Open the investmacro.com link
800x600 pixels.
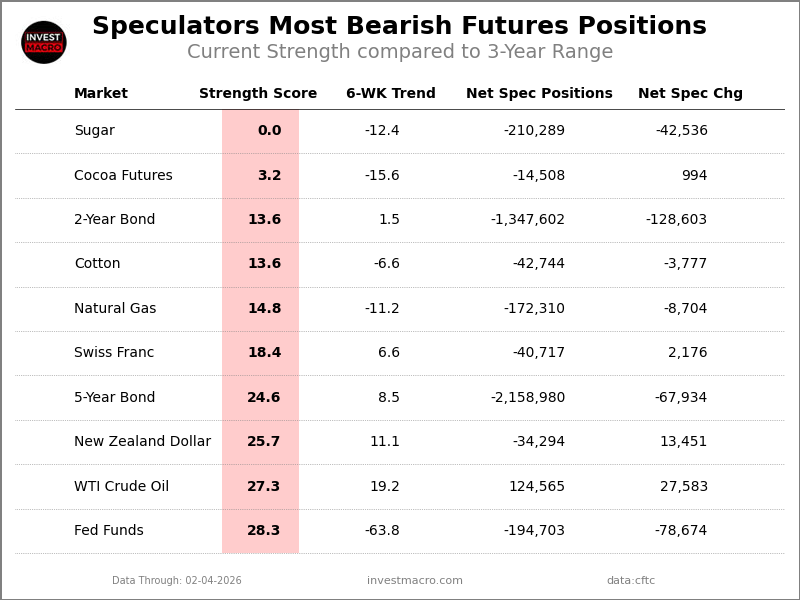[x=414, y=581]
